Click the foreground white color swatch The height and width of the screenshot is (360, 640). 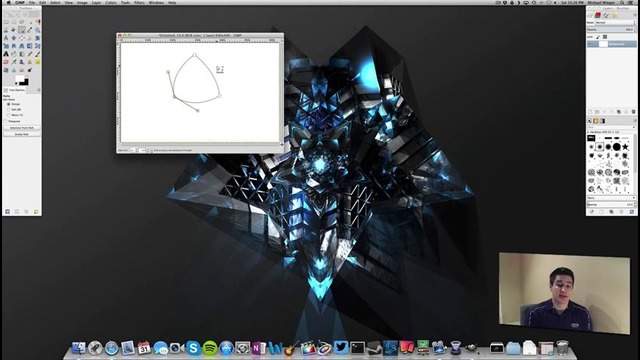pos(20,78)
